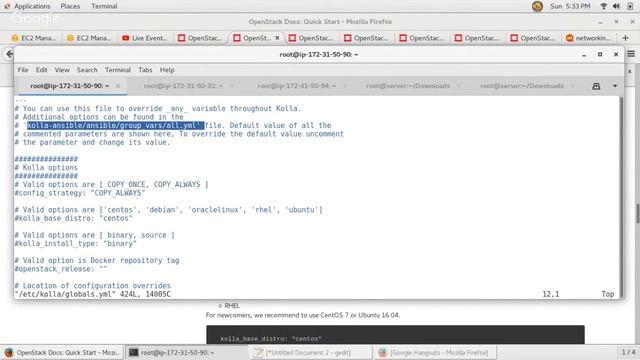Open the terminal Edit menu

click(41, 70)
